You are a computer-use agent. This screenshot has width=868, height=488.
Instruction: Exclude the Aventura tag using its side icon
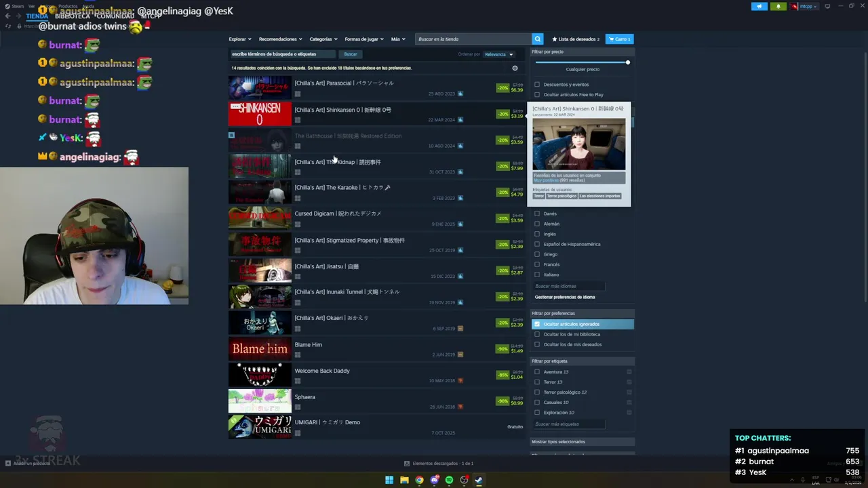point(629,371)
